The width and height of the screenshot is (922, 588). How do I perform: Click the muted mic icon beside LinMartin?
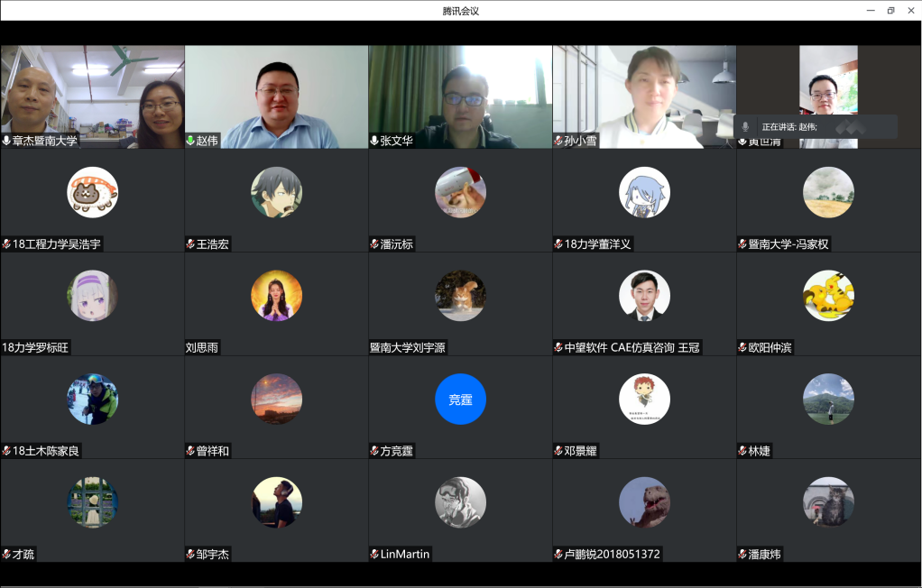[374, 554]
